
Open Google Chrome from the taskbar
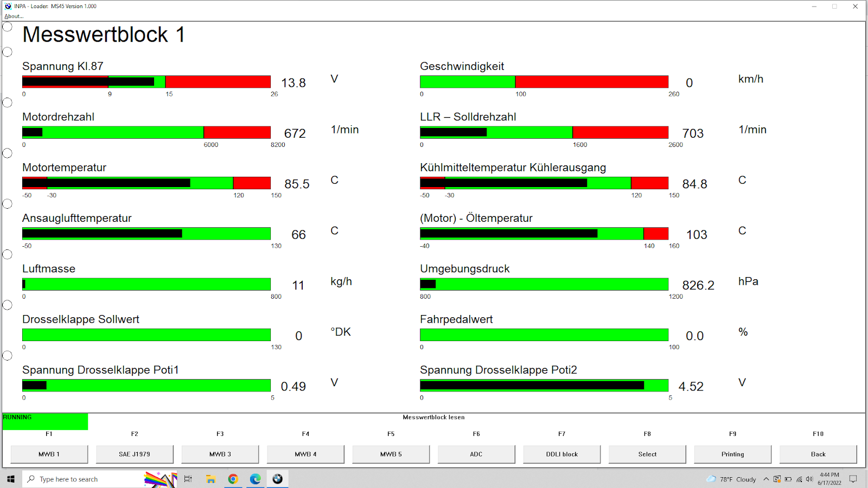pos(233,479)
